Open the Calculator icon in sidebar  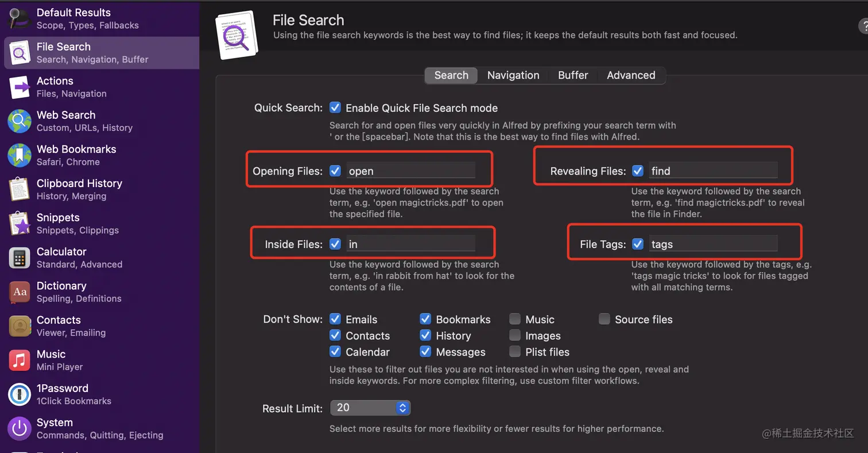click(x=20, y=258)
